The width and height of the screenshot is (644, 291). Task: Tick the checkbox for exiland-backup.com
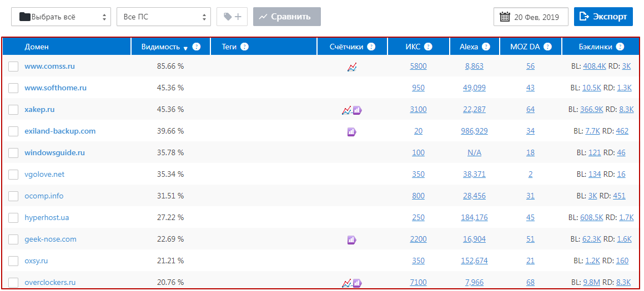tap(13, 131)
